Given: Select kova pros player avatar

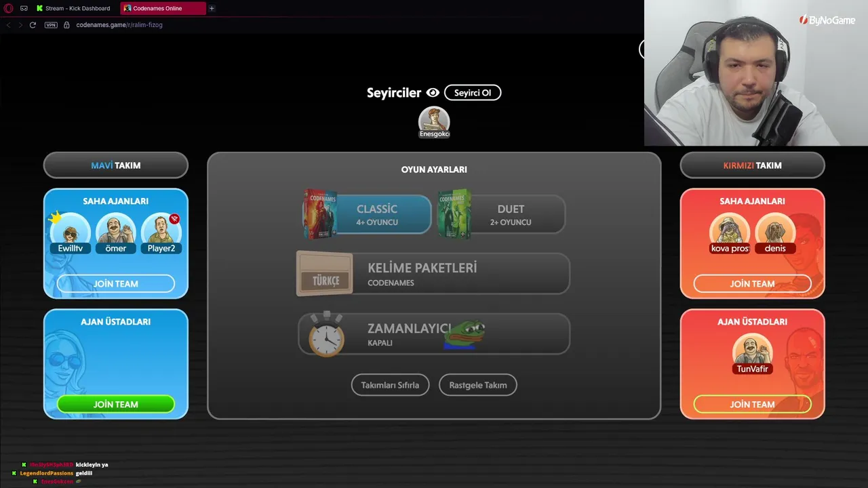Looking at the screenshot, I should coord(730,234).
